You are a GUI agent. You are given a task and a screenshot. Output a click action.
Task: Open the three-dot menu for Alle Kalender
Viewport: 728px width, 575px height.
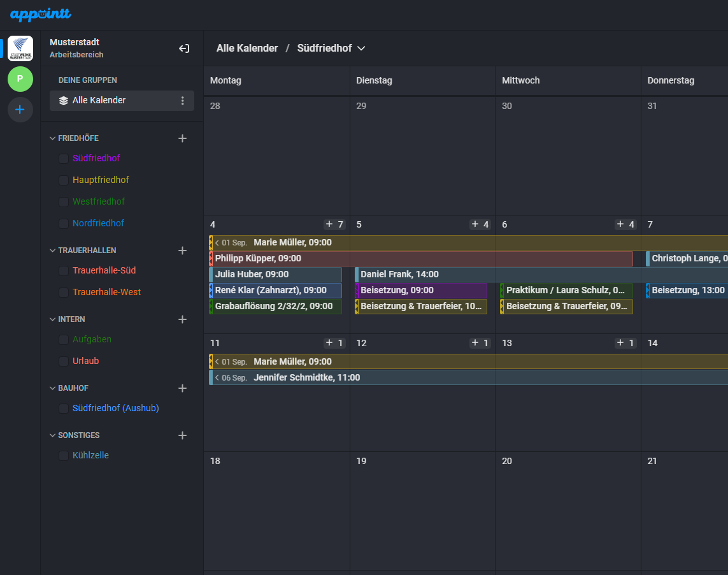tap(183, 101)
